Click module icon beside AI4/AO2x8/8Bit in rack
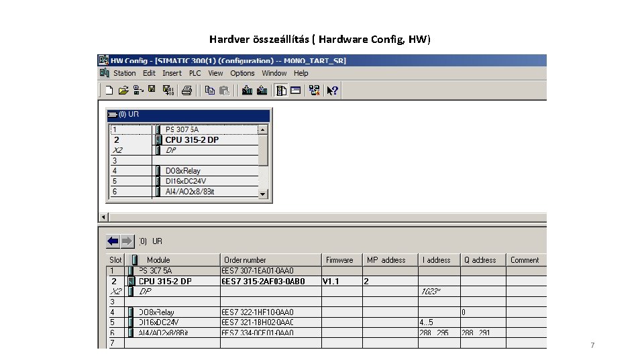This screenshot has height=362, width=644. point(158,192)
